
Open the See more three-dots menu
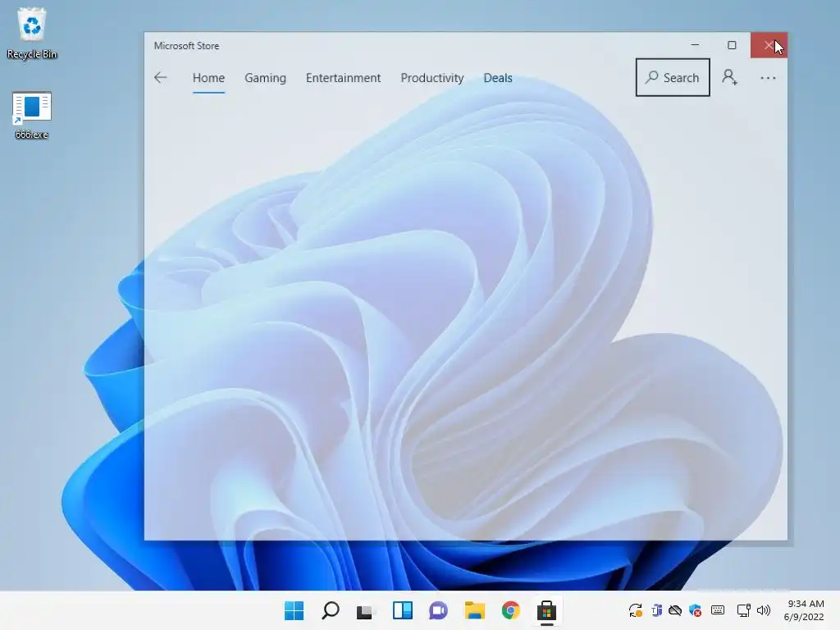pyautogui.click(x=768, y=78)
